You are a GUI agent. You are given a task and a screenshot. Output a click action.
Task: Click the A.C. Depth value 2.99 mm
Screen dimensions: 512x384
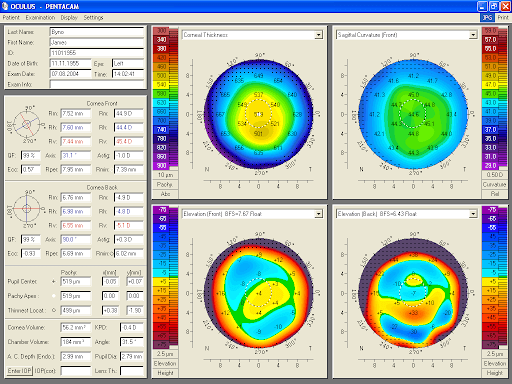[76, 357]
